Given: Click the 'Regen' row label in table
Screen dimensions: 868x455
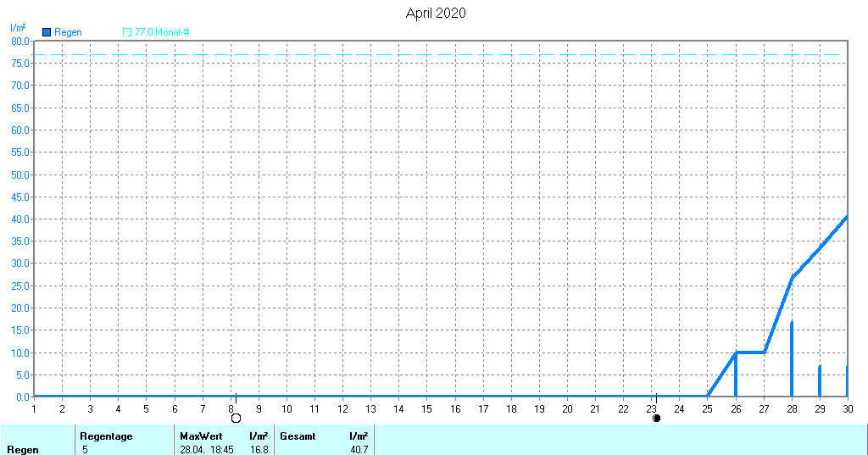Looking at the screenshot, I should pyautogui.click(x=22, y=449).
